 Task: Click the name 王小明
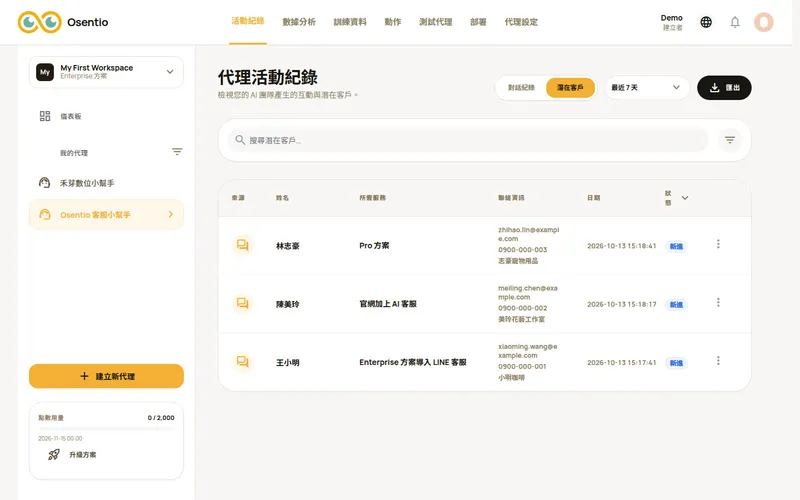coord(288,363)
